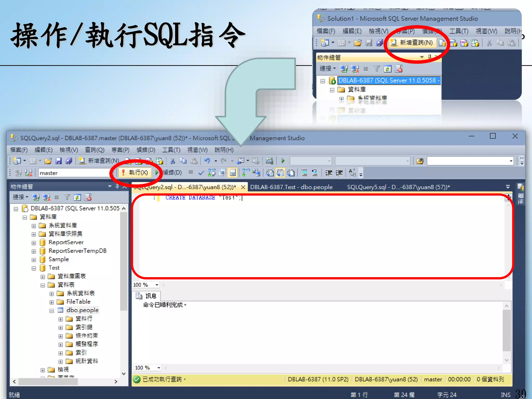This screenshot has height=399, width=532.
Task: Click the Increase Indent icon in the SQL toolbar
Action: click(339, 173)
